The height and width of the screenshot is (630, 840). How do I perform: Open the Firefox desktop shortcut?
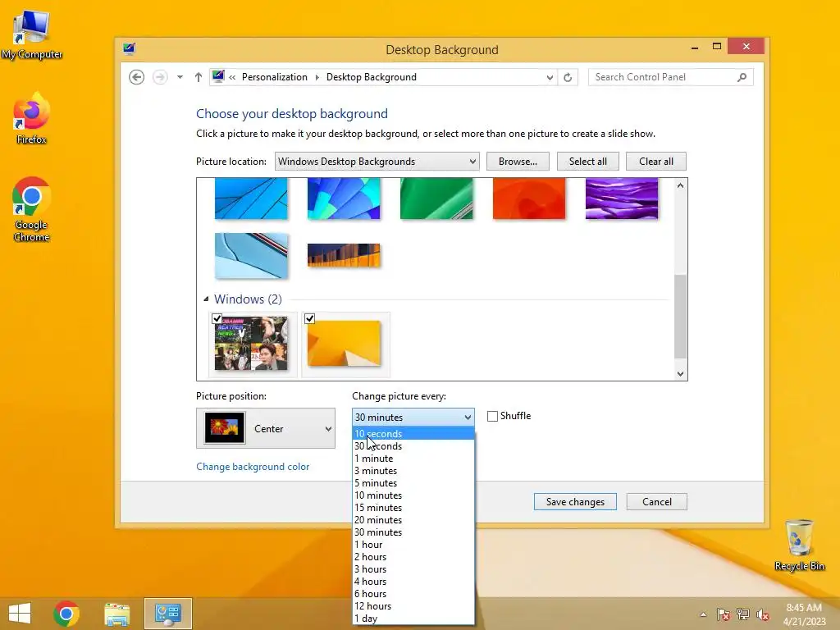[x=31, y=119]
